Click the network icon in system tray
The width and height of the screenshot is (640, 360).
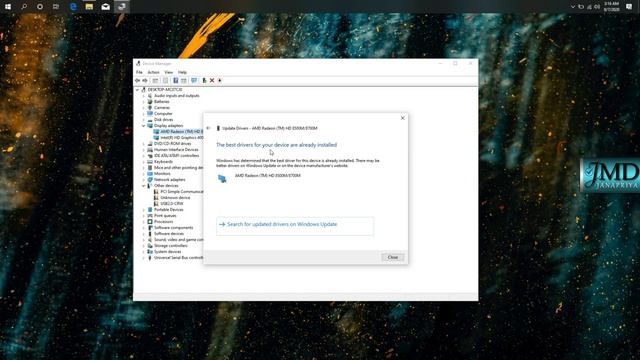point(589,7)
